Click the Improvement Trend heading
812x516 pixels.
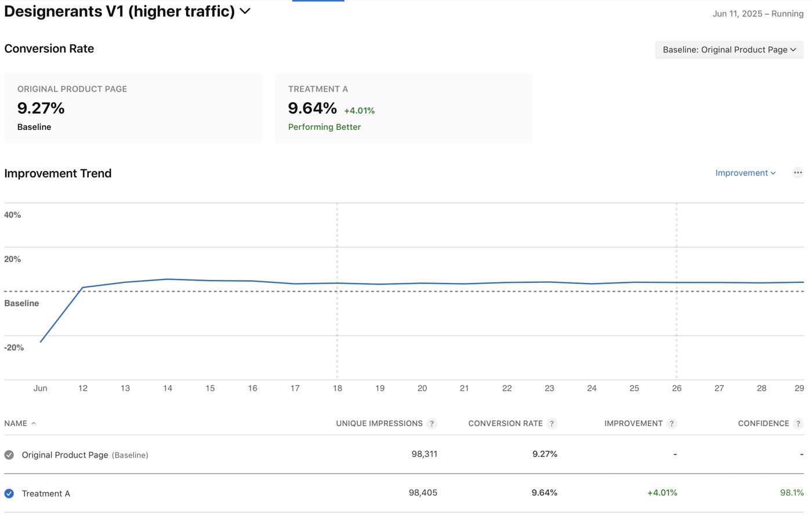pos(58,173)
